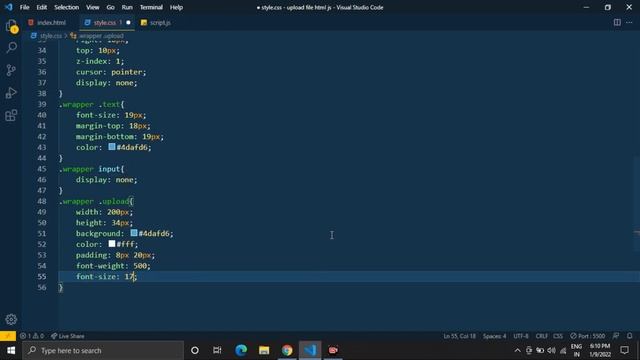Open the Selection menu
Screen dimensions: 640x360
[x=67, y=7]
